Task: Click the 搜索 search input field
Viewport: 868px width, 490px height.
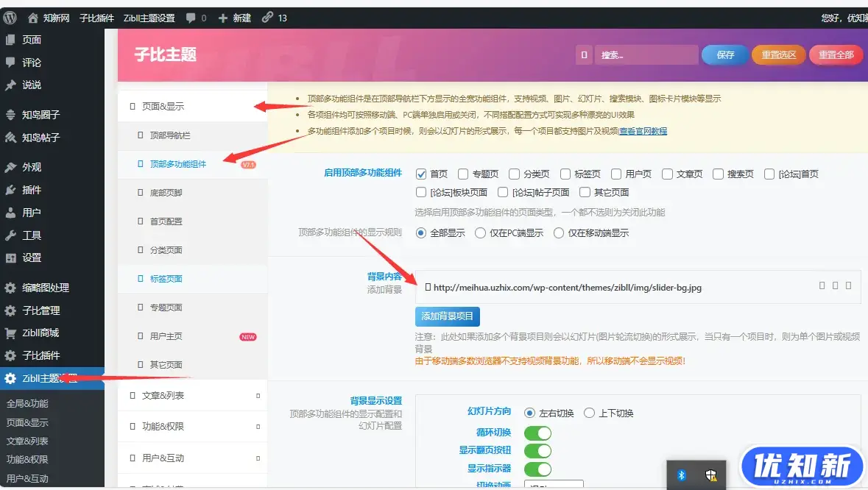Action: click(x=646, y=55)
